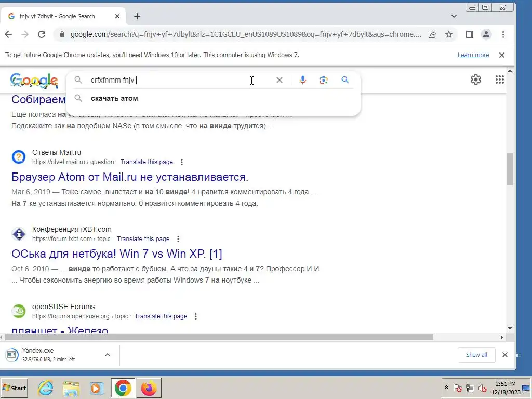Click the forward navigation arrow
This screenshot has width=532, height=399.
pyautogui.click(x=25, y=34)
